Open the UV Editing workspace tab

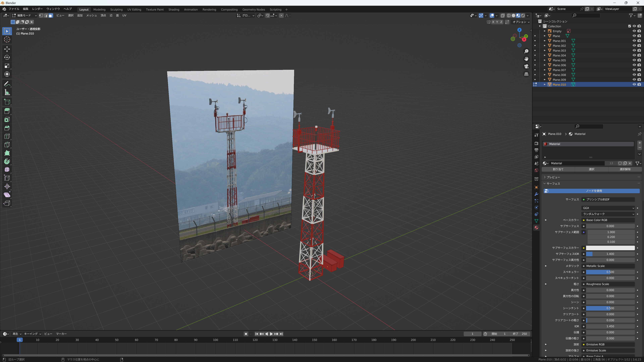click(x=134, y=10)
